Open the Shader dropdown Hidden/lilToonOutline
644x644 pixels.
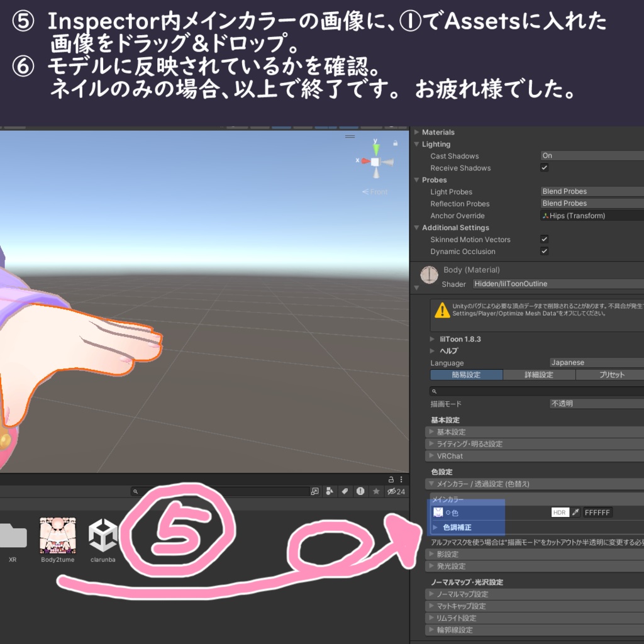coord(558,284)
